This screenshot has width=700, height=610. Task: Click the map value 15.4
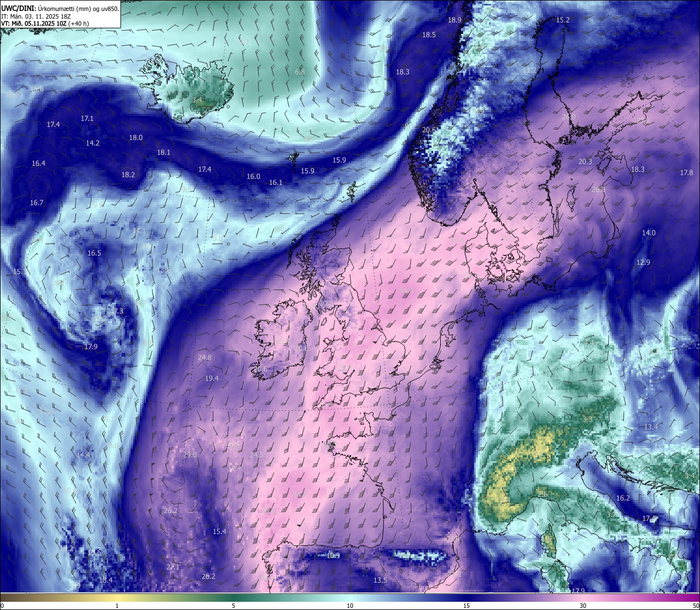click(219, 531)
